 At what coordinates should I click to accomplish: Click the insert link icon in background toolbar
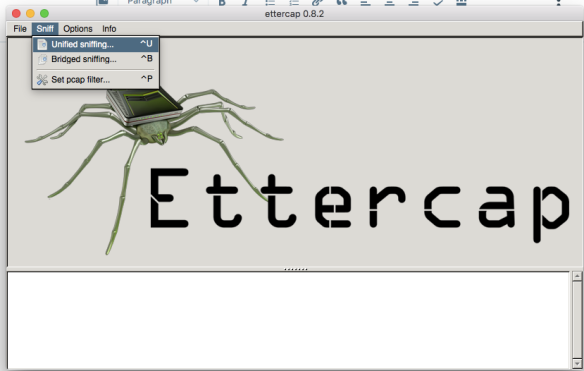317,3
